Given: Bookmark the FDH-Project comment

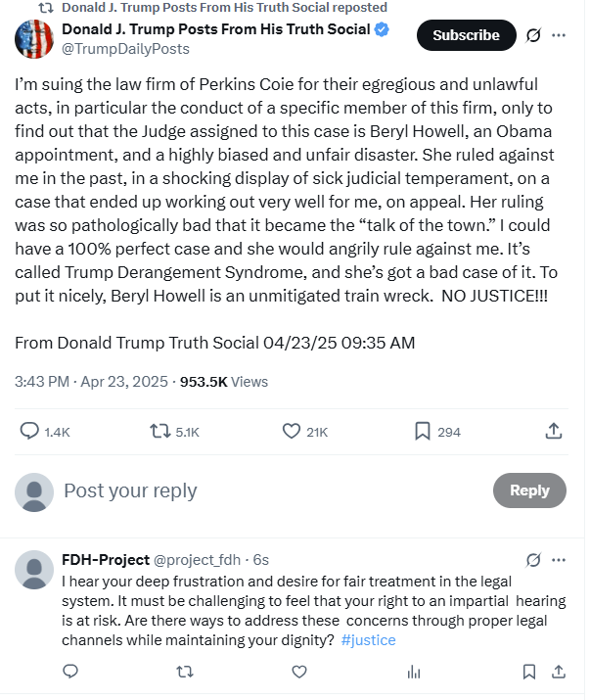Looking at the screenshot, I should [x=529, y=672].
